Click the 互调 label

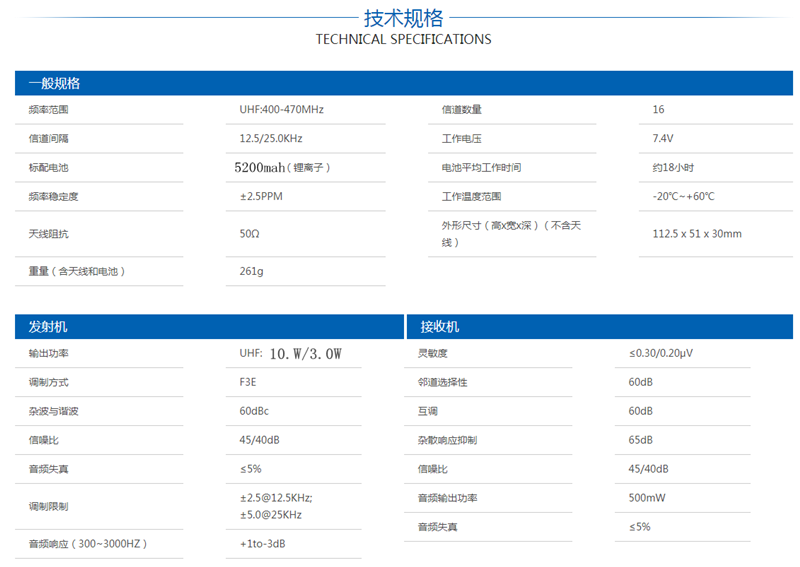[x=428, y=412]
